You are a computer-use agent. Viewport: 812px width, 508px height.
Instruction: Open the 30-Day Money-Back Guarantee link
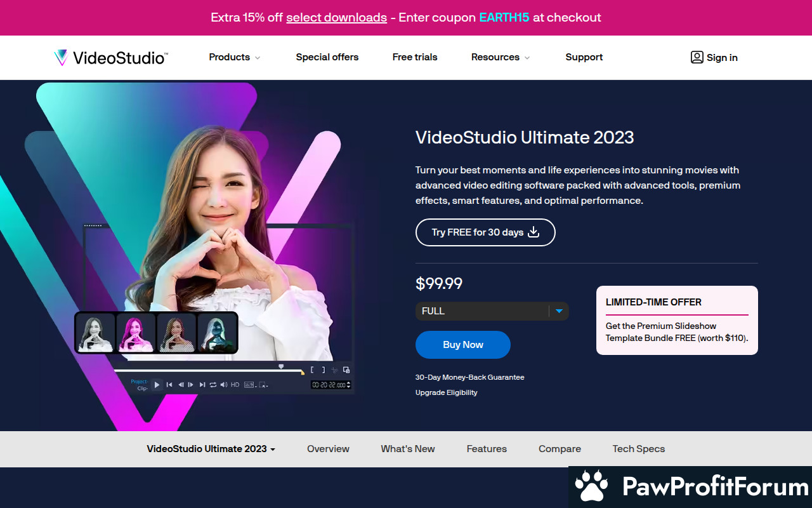point(470,377)
